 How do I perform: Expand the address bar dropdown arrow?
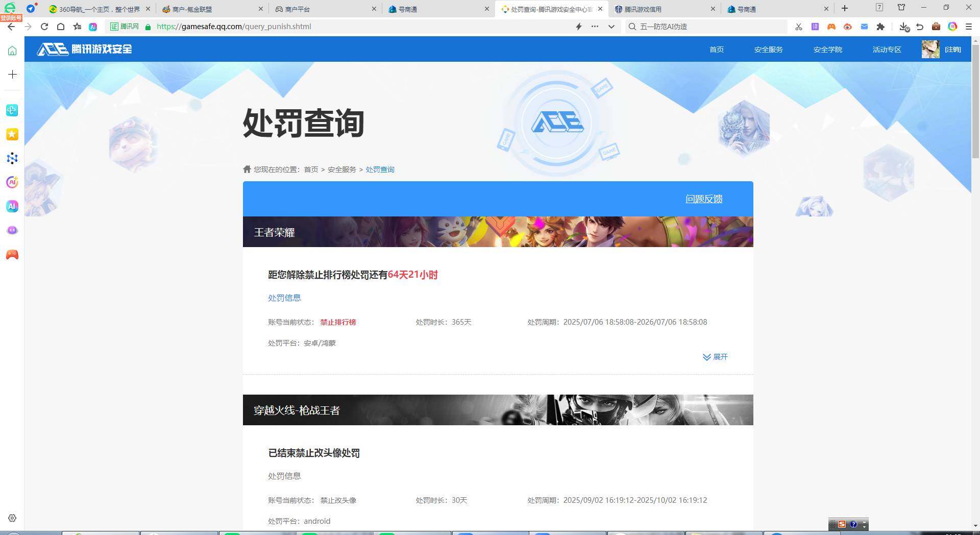coord(611,27)
